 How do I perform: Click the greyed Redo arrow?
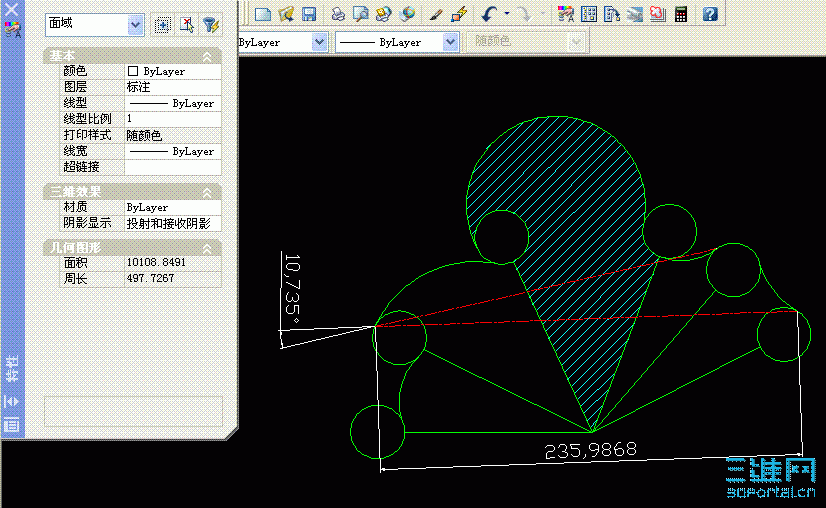tap(524, 14)
